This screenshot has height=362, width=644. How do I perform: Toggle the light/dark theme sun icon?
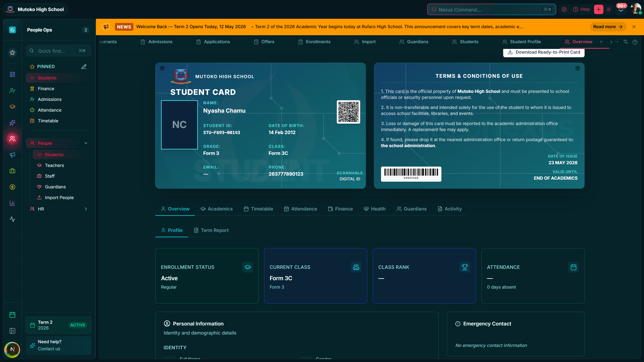[x=609, y=10]
